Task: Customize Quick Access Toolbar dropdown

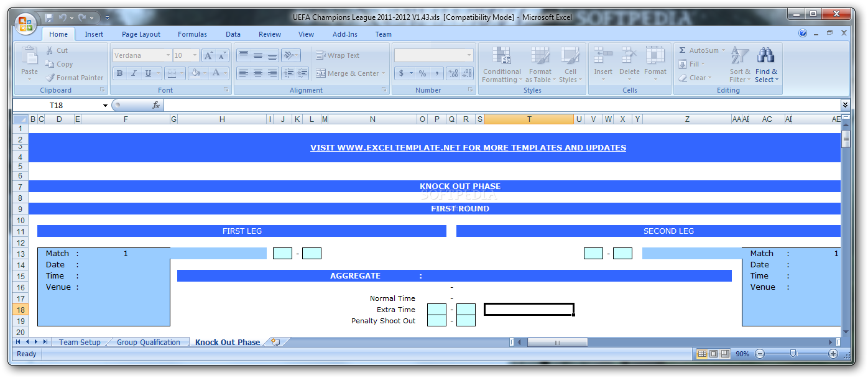Action: [x=107, y=18]
